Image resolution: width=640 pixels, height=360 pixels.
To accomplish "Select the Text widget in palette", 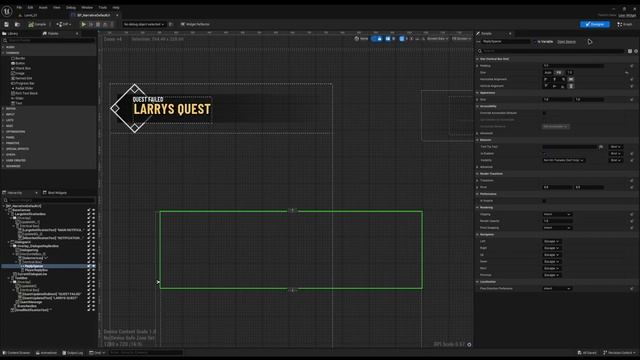I will (x=17, y=103).
